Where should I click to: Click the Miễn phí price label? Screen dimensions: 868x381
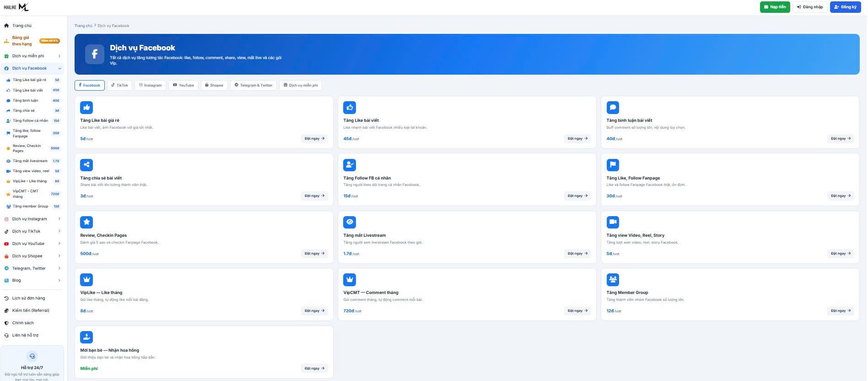click(89, 369)
